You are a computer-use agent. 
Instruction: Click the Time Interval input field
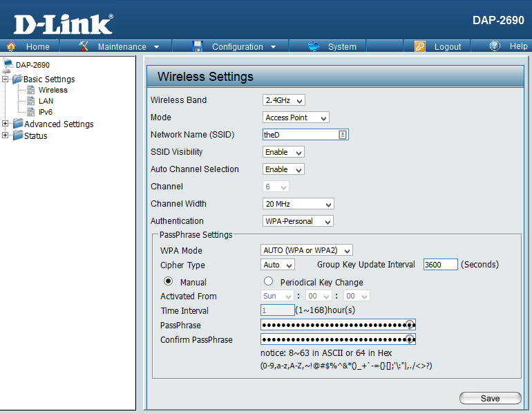point(278,310)
